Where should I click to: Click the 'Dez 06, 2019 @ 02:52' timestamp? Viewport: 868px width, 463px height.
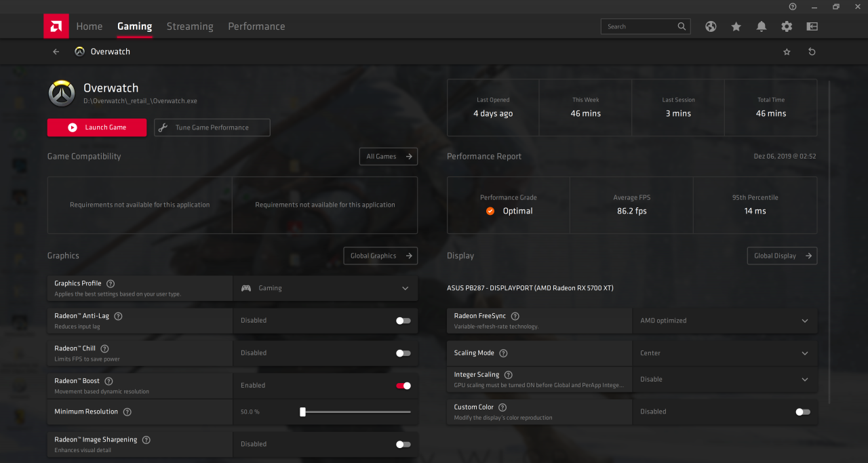pos(785,157)
